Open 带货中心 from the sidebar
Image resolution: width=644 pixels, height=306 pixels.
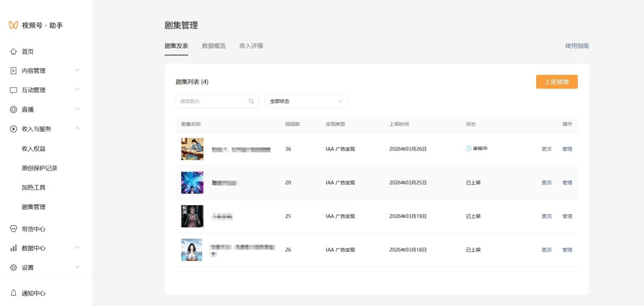tap(15, 228)
